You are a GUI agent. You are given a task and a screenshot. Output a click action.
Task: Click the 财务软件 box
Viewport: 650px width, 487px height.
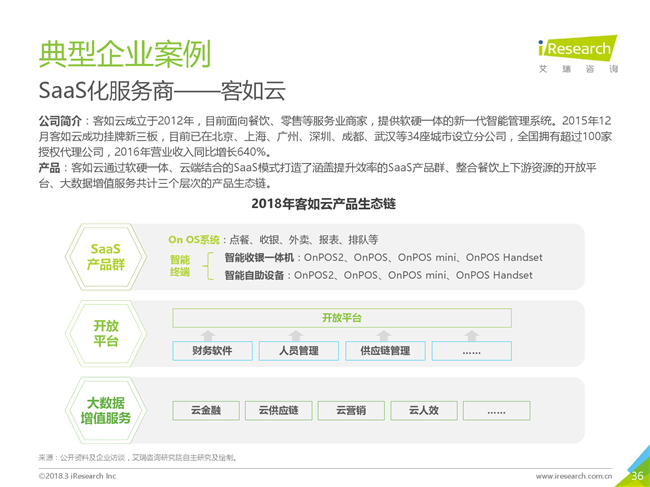pos(212,351)
